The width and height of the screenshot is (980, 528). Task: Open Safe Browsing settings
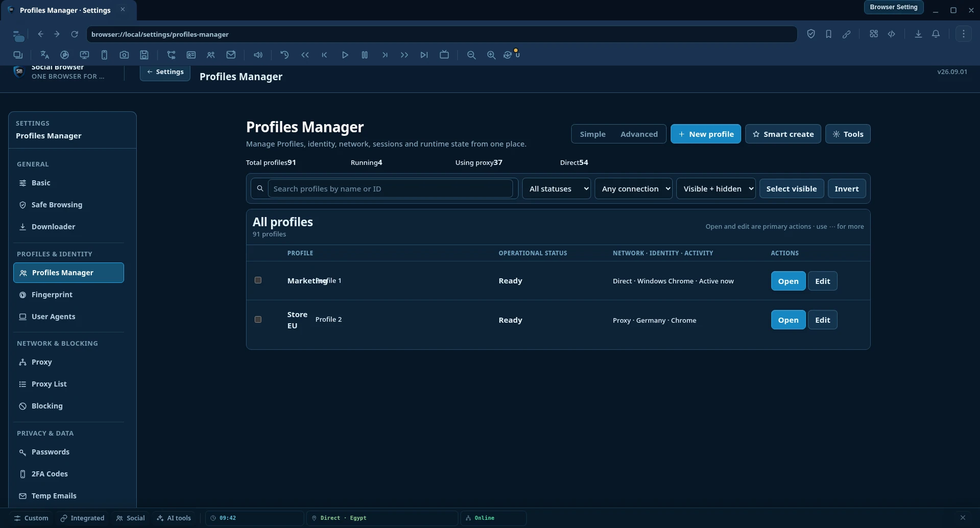pos(68,205)
